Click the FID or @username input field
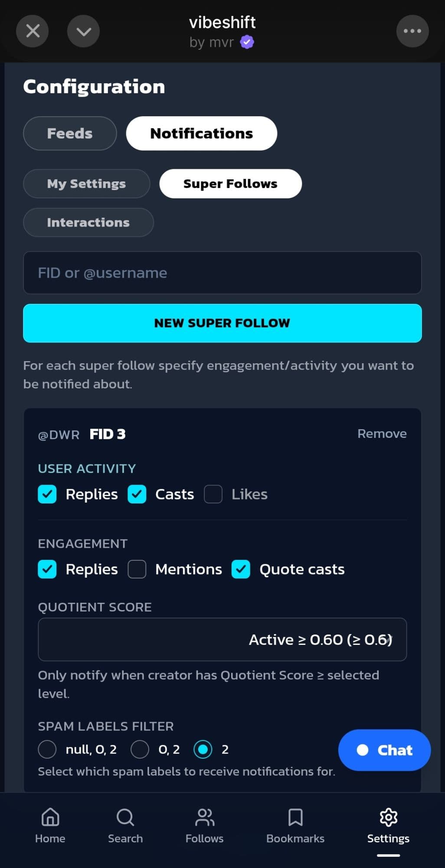445x868 pixels. click(x=222, y=273)
